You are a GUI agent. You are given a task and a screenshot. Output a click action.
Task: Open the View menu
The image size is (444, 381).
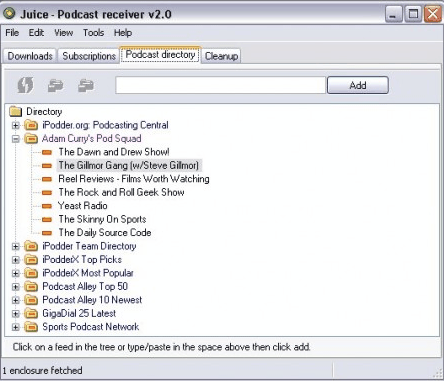[64, 33]
